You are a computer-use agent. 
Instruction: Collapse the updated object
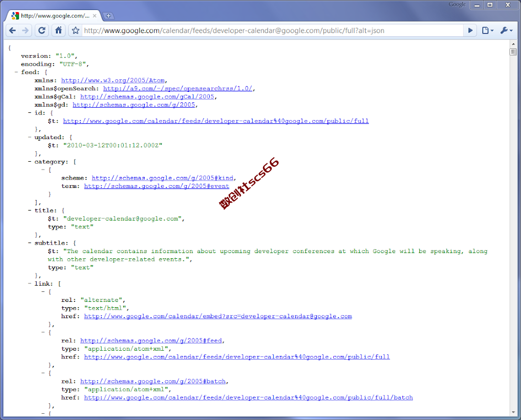[x=29, y=137]
